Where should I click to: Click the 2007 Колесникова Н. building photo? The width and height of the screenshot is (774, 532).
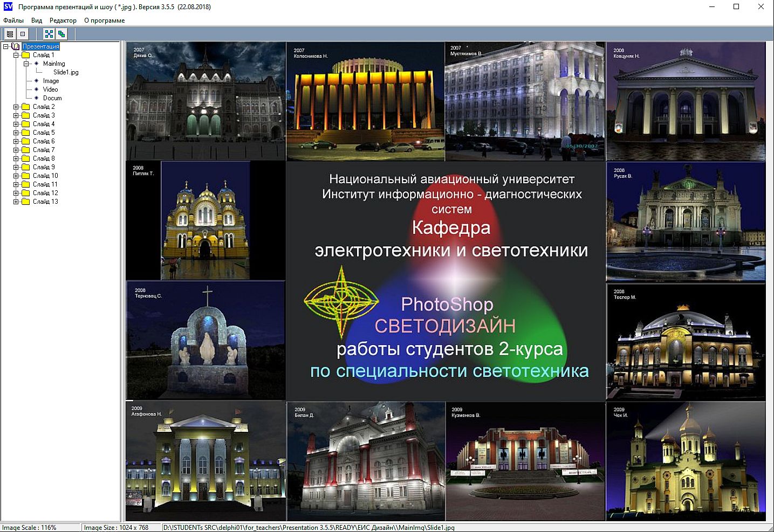(365, 101)
